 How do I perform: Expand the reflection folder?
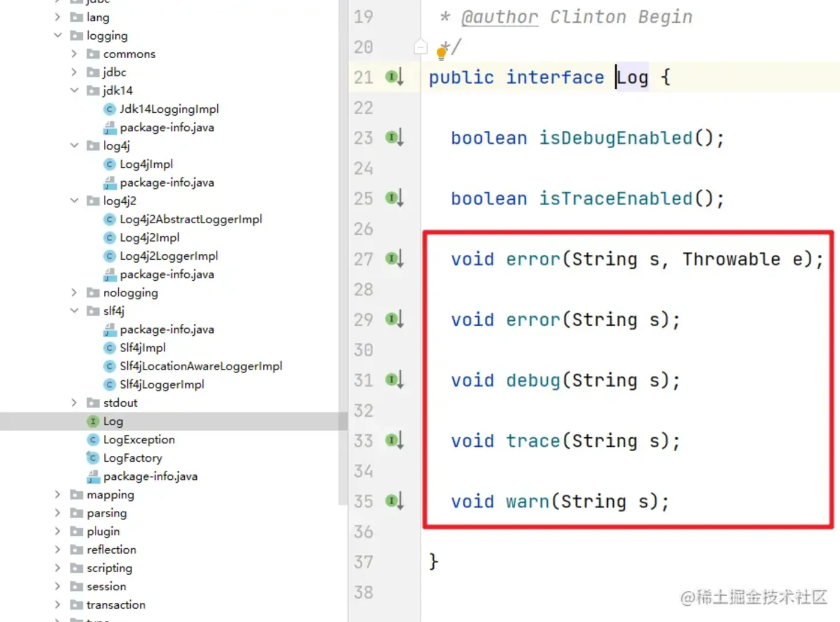click(58, 550)
